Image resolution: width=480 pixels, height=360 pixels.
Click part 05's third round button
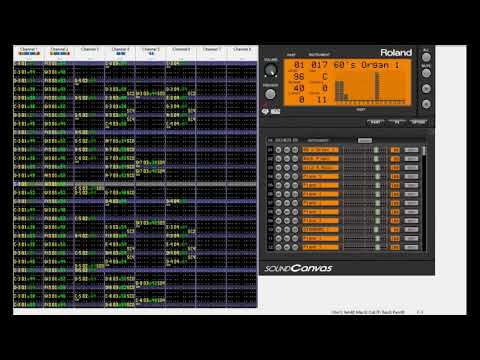point(295,185)
